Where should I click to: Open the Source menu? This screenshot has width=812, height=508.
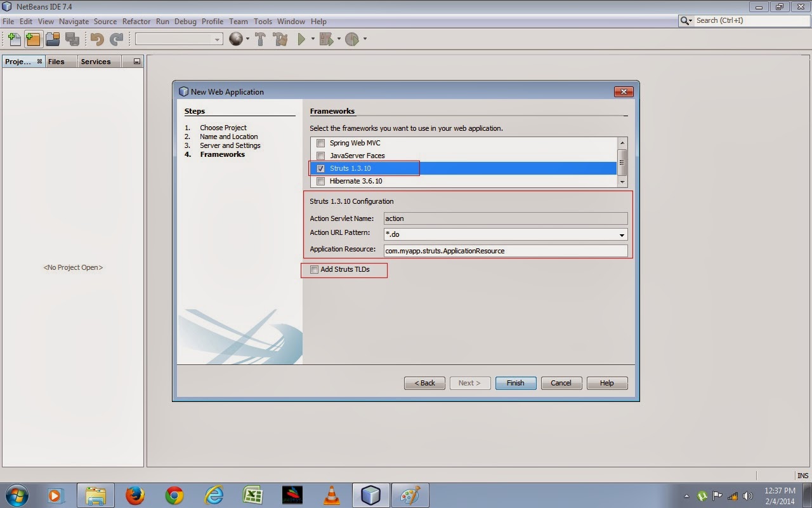click(105, 21)
